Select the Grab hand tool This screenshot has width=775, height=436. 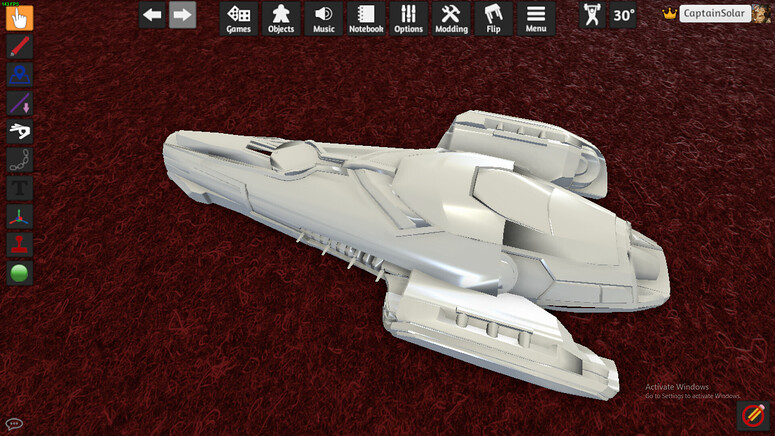pos(19,18)
